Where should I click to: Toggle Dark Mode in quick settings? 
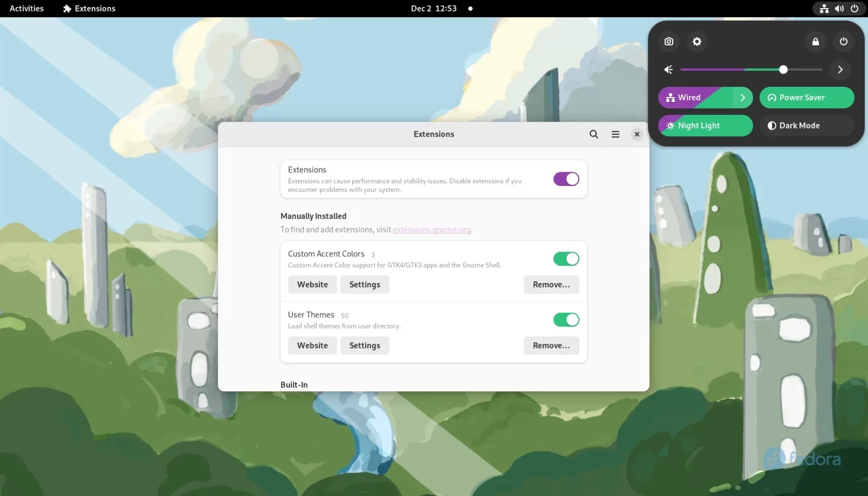pos(807,125)
